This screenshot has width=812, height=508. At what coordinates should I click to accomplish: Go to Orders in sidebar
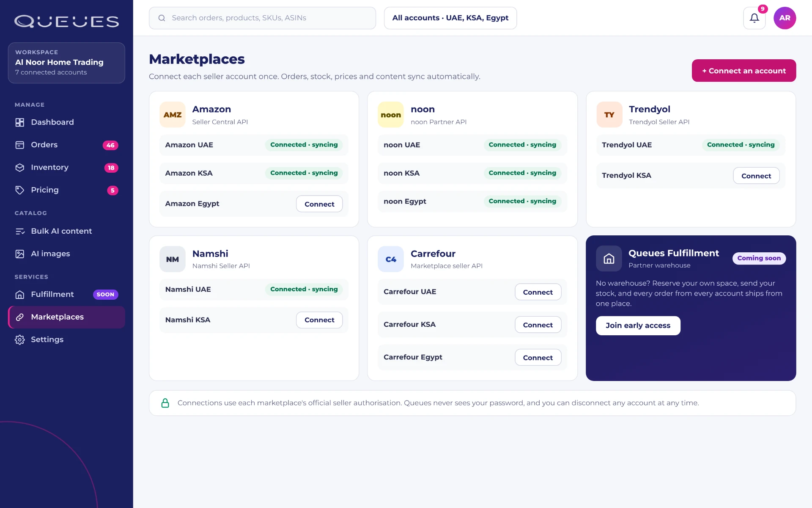66,145
